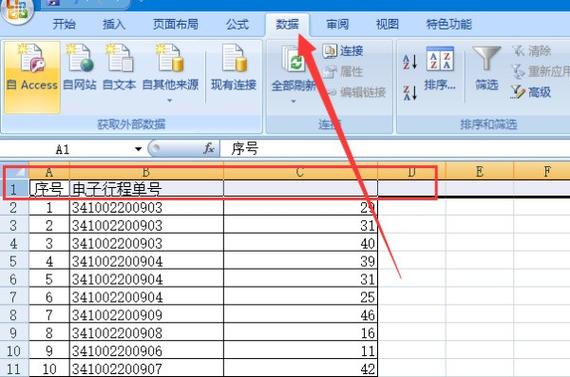The height and width of the screenshot is (377, 570).
Task: Click cell B8 341002200909
Action: pyautogui.click(x=146, y=315)
